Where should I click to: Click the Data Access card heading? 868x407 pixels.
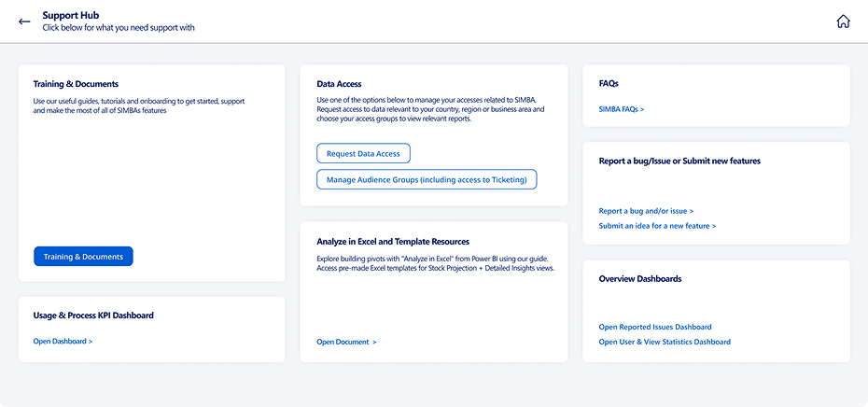tap(339, 84)
